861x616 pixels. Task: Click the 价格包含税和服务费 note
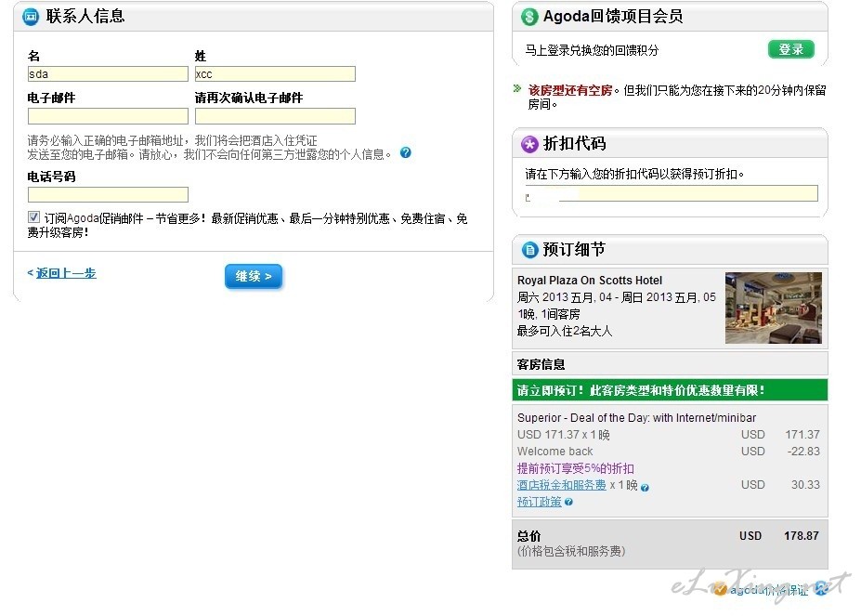point(571,551)
